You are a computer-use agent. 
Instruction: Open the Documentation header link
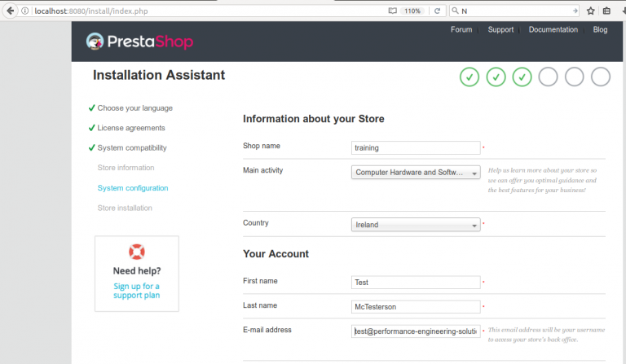553,29
